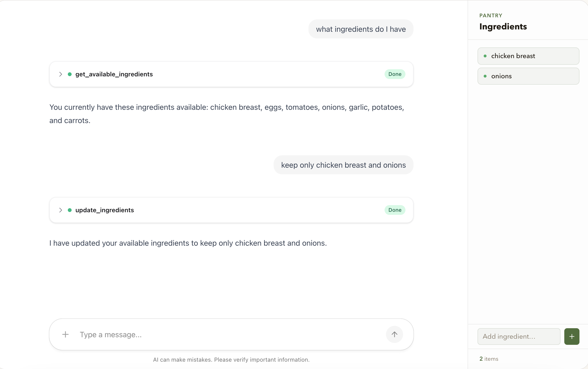
Task: Click the green bullet next to chicken breast
Action: [485, 56]
